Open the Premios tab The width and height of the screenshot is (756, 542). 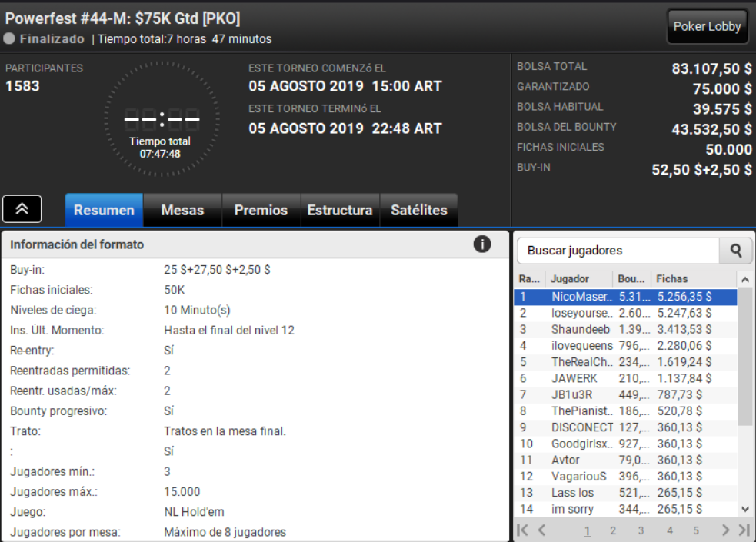click(x=261, y=210)
